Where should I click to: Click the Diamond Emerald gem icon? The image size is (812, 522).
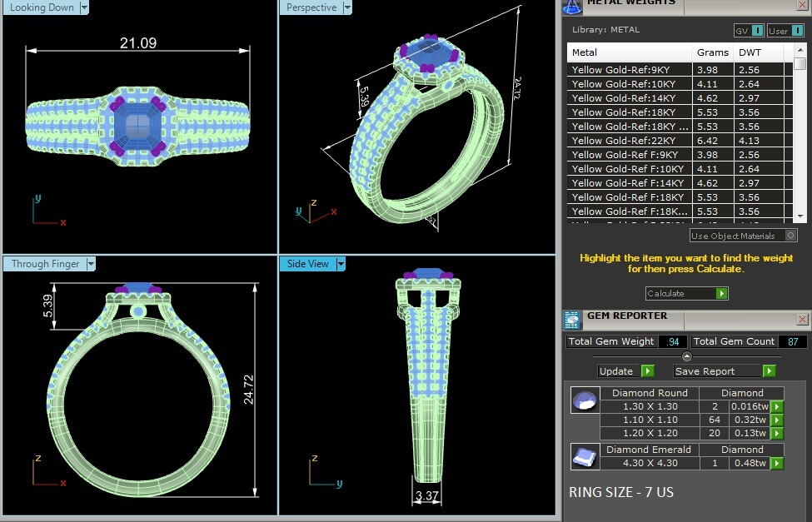click(x=584, y=456)
